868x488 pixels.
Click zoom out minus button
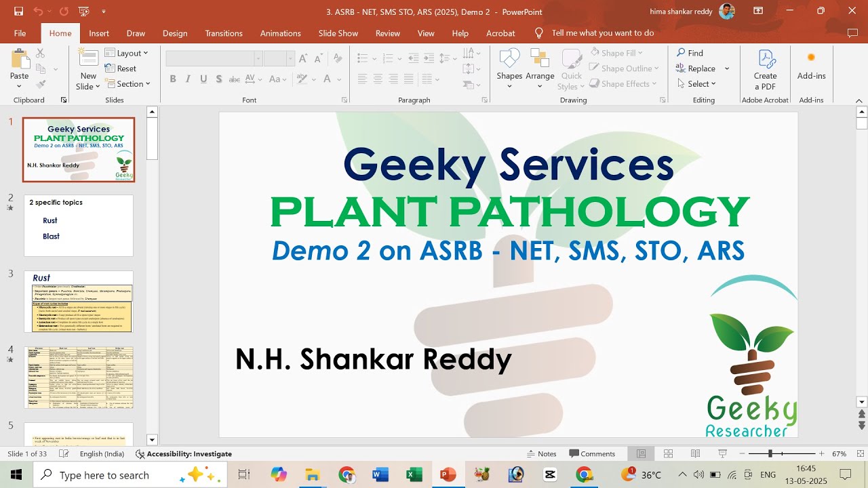[743, 454]
